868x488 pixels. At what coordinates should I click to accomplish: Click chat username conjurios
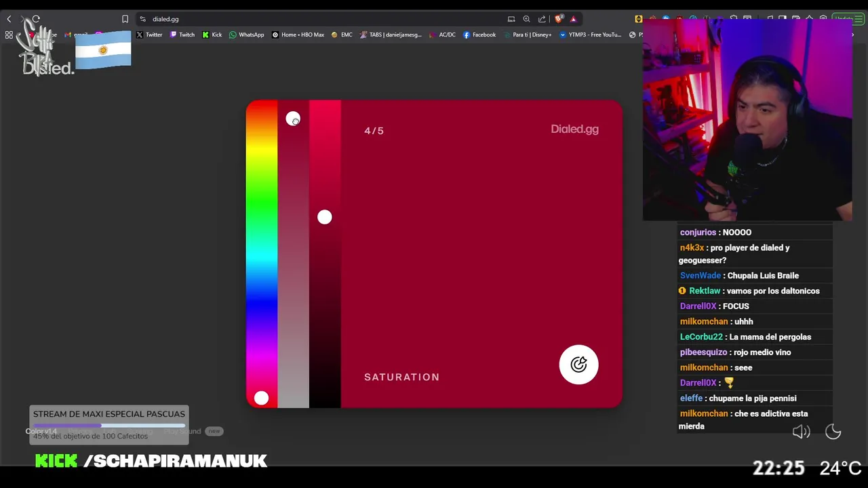[698, 232]
